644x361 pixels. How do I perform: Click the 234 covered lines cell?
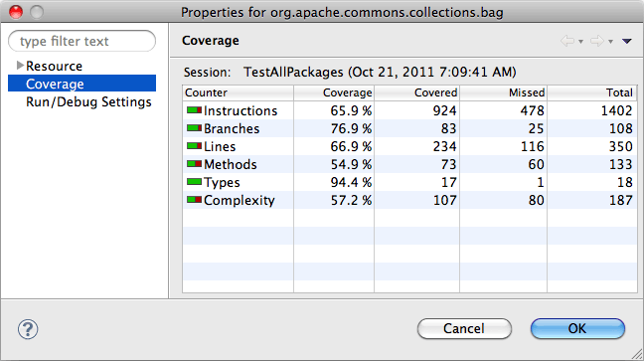click(x=445, y=146)
